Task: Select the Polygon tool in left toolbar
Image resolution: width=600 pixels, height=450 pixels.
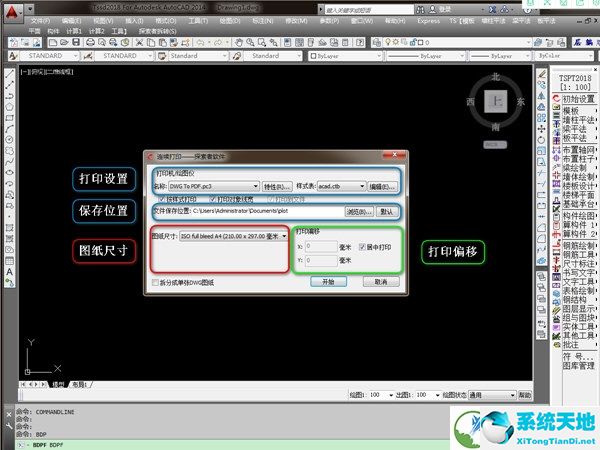Action: click(10, 107)
